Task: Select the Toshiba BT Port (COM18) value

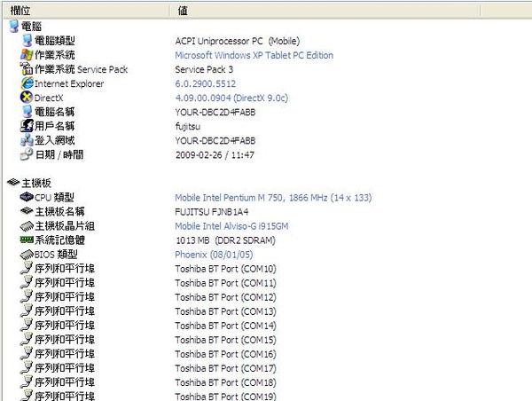Action: pyautogui.click(x=225, y=383)
